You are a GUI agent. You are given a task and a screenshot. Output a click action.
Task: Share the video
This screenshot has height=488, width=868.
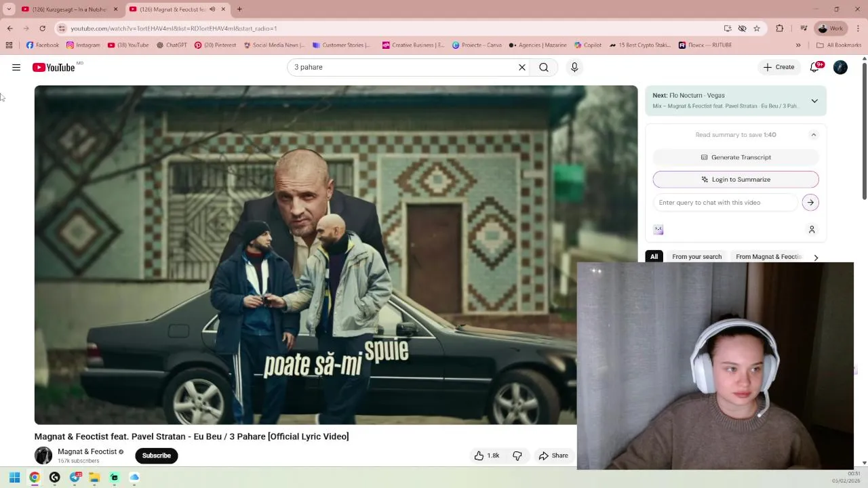click(553, 455)
